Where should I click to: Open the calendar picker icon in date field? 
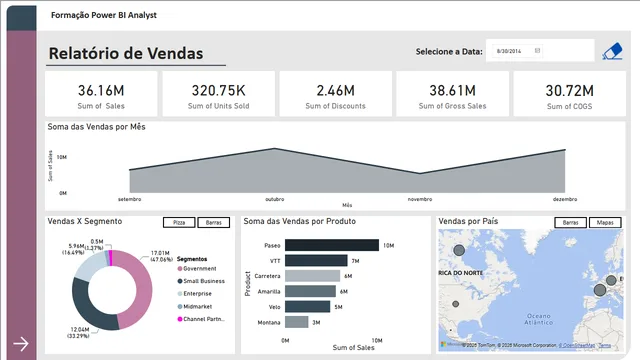pos(538,51)
